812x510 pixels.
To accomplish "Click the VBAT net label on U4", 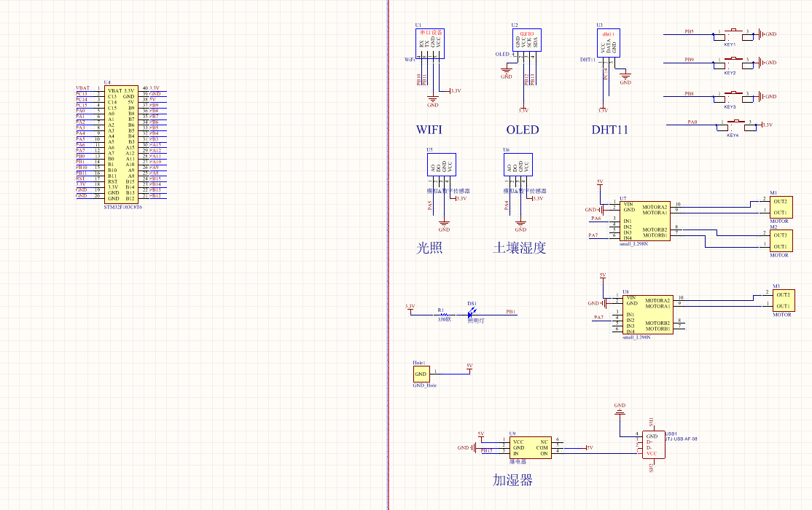I will click(x=83, y=88).
